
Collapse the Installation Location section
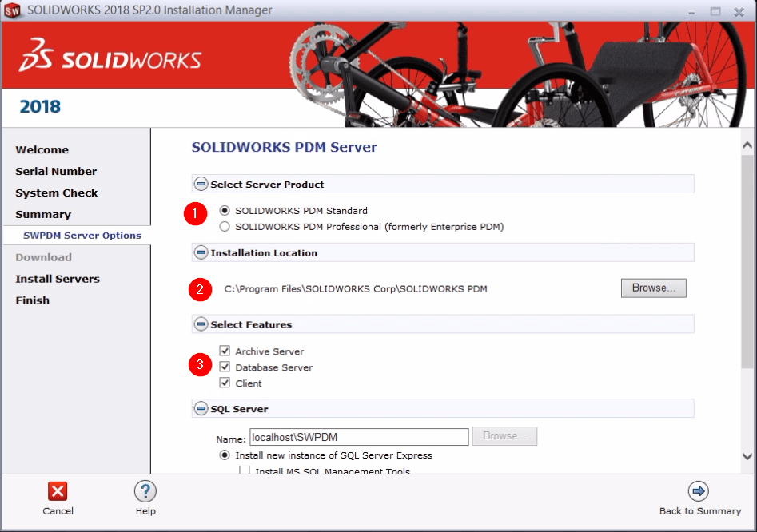pyautogui.click(x=201, y=252)
